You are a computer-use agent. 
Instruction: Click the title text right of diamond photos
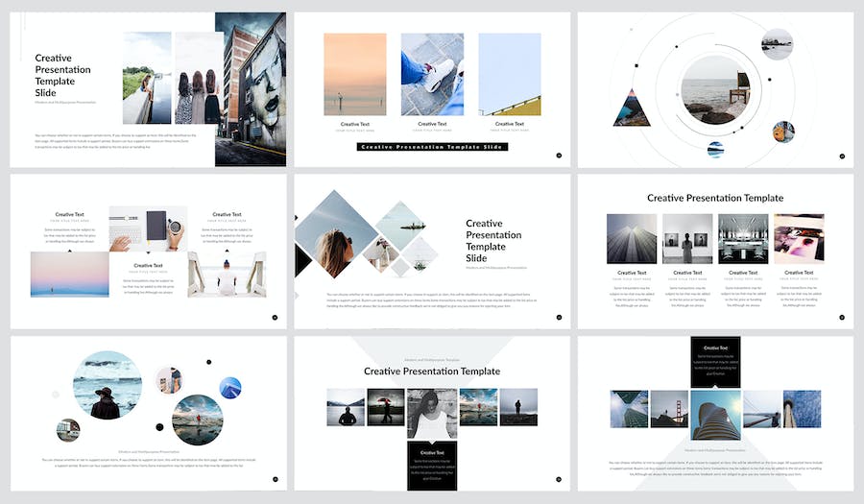point(493,241)
